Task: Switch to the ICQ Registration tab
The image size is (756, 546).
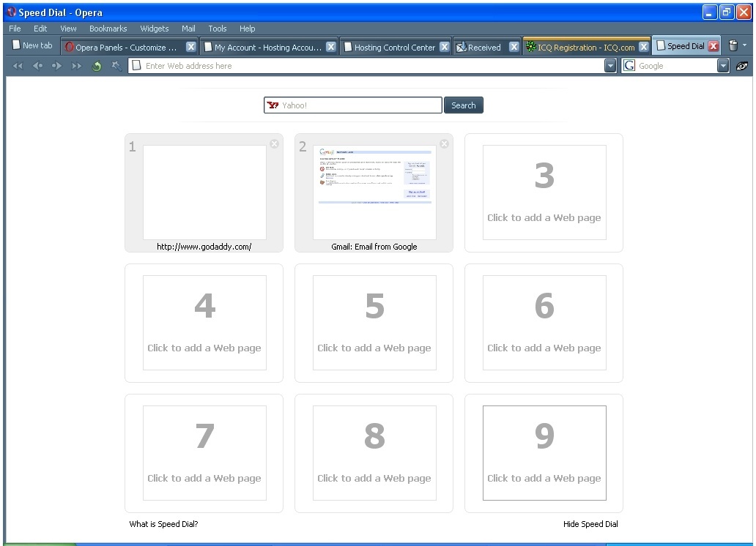Action: pos(582,45)
